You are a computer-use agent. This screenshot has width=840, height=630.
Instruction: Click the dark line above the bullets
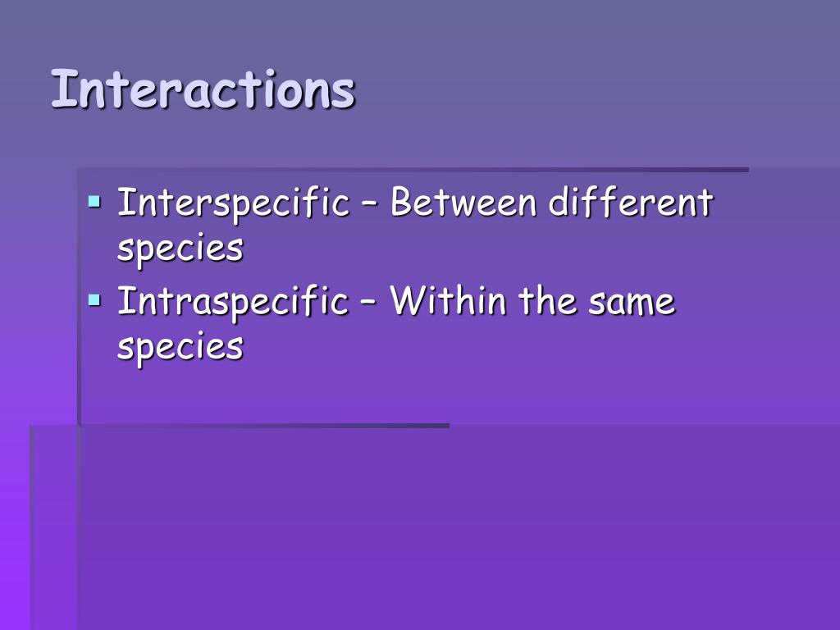pyautogui.click(x=413, y=170)
